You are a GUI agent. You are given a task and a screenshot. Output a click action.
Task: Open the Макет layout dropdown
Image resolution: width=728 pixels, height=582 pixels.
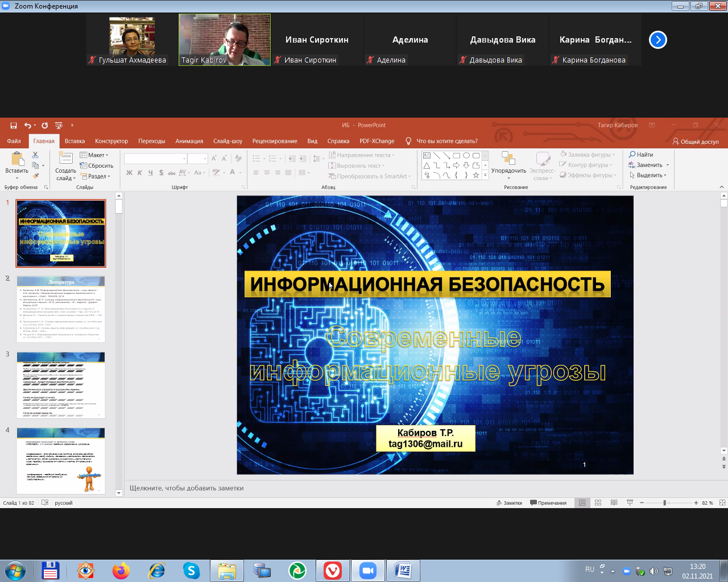point(94,155)
